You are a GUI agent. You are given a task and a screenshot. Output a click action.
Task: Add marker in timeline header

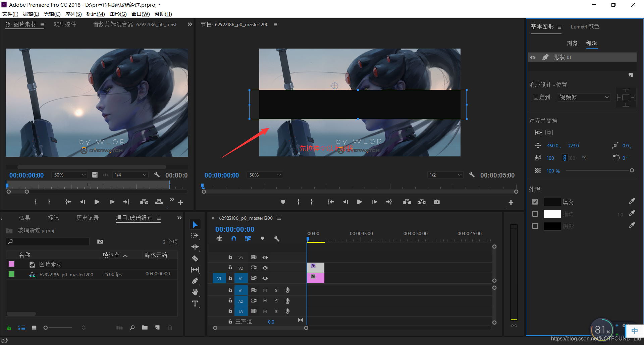pos(262,238)
